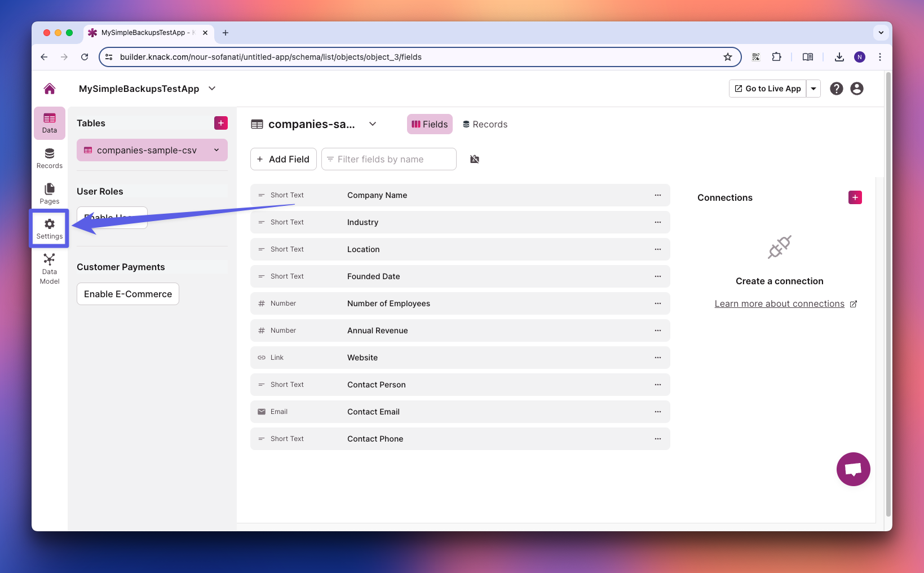Open the user account profile icon
This screenshot has width=924, height=573.
[x=856, y=89]
